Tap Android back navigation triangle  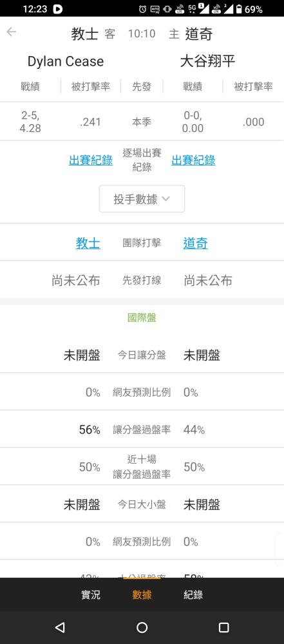[60, 627]
